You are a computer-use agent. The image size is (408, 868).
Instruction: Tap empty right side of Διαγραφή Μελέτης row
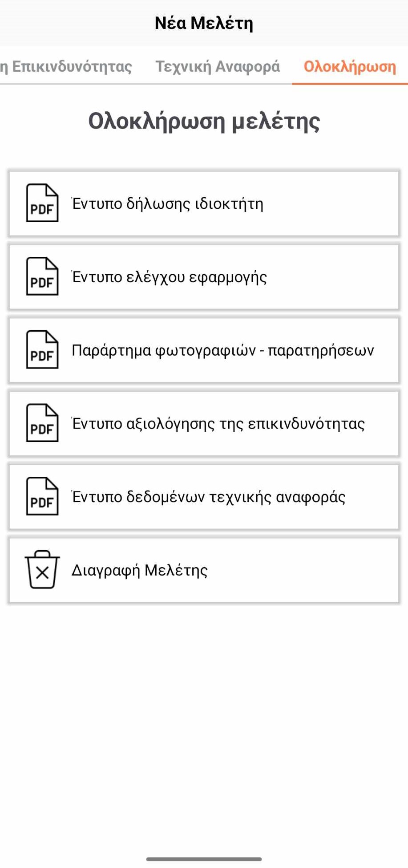click(320, 570)
